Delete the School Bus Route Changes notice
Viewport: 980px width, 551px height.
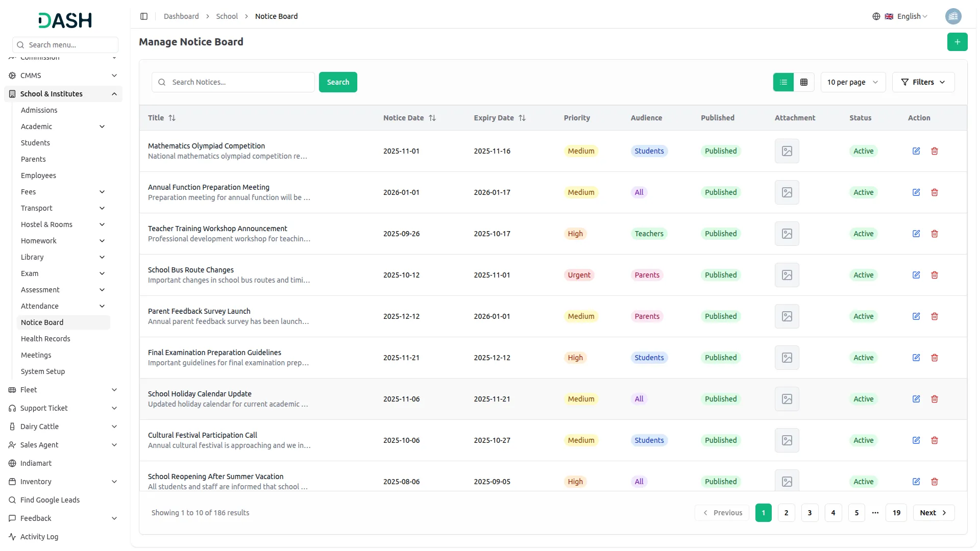click(935, 275)
